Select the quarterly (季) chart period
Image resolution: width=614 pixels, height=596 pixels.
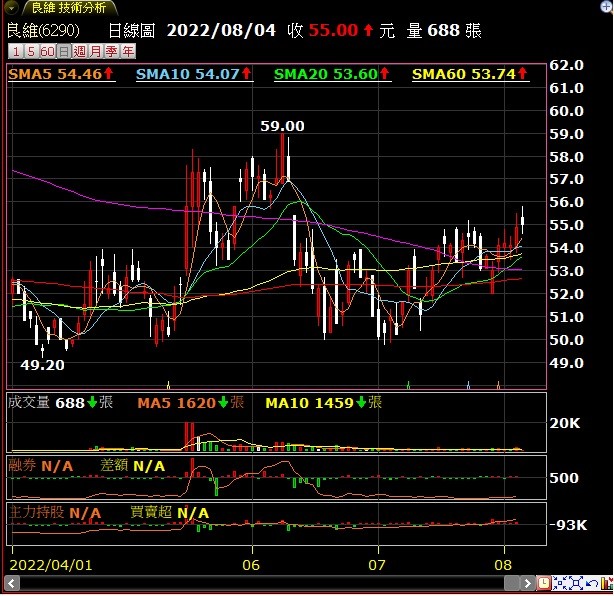pos(111,50)
